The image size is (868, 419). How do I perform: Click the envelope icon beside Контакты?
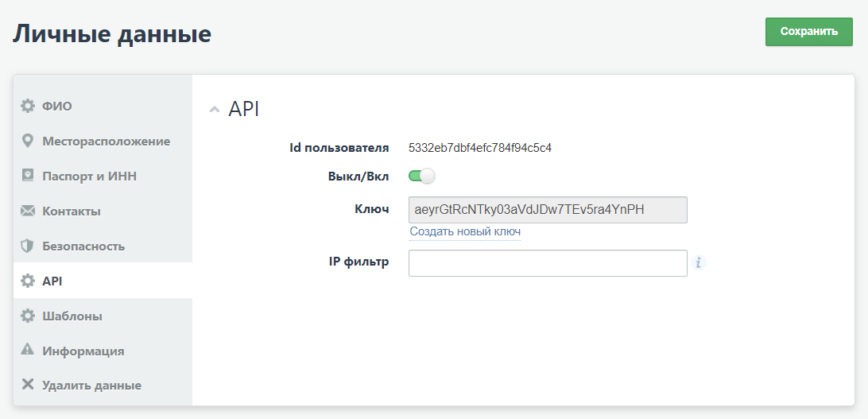[x=28, y=211]
